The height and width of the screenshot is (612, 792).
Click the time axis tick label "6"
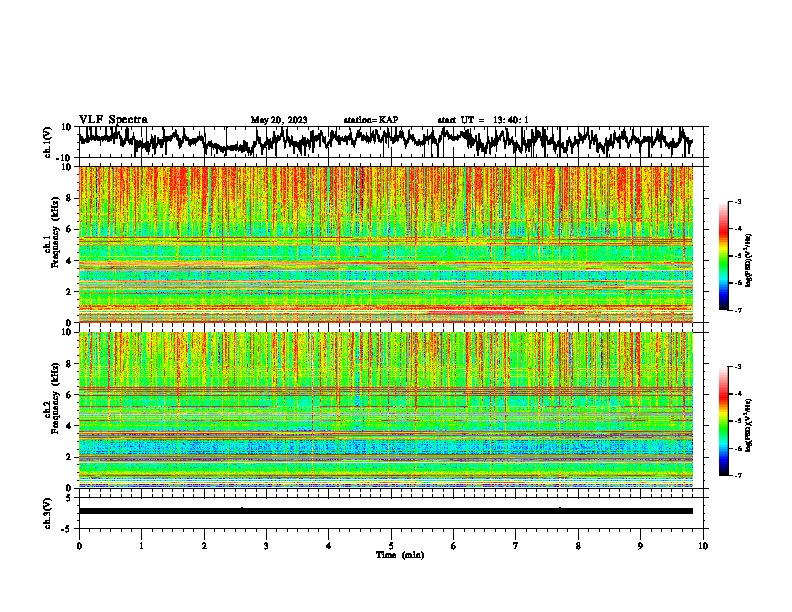(454, 546)
